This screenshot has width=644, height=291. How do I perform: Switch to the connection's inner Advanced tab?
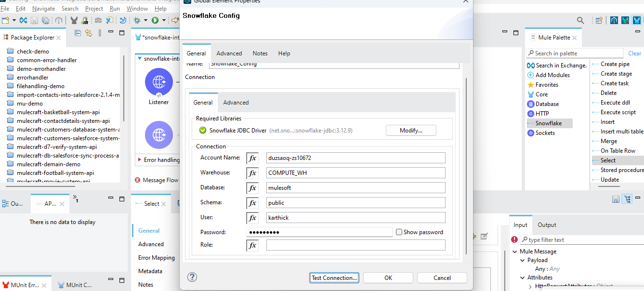tap(236, 103)
